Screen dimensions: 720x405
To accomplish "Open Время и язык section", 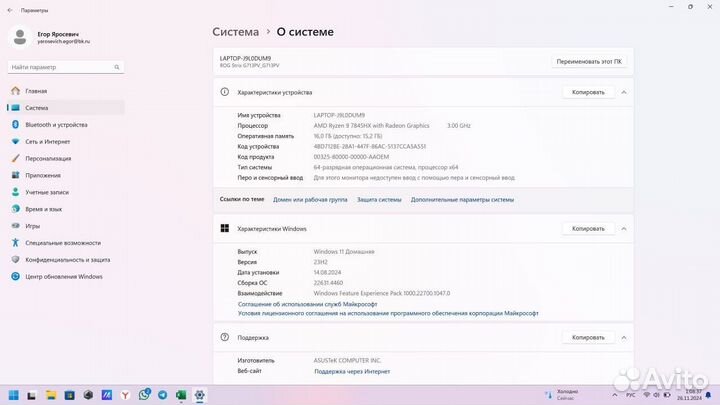I will pyautogui.click(x=65, y=209).
